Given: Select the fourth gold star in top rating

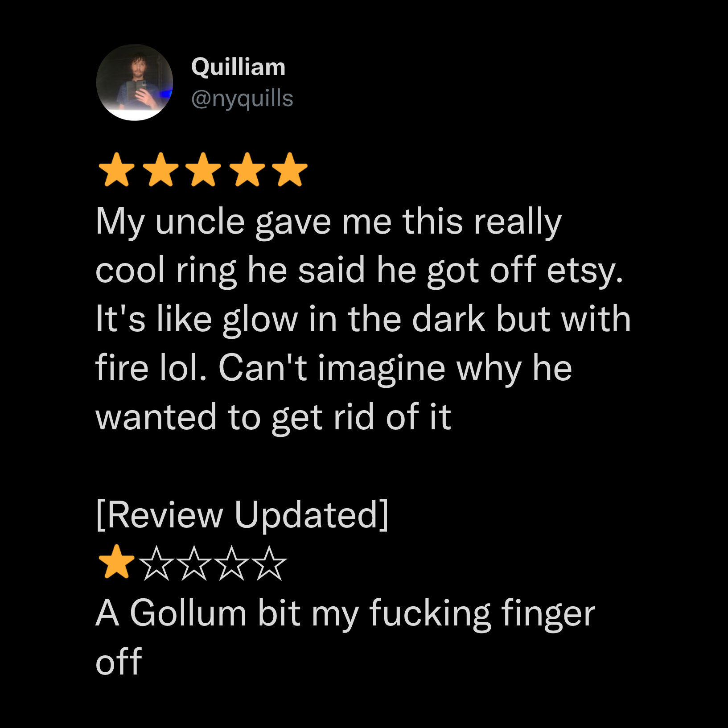Looking at the screenshot, I should [247, 169].
